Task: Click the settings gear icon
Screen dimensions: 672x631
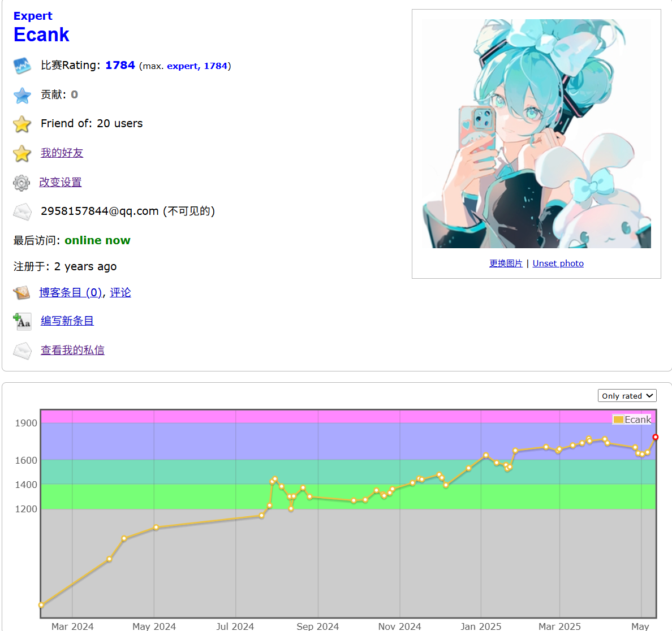Action: click(21, 183)
